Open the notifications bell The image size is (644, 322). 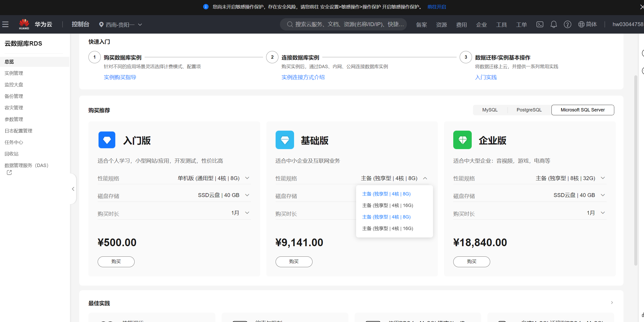(554, 24)
